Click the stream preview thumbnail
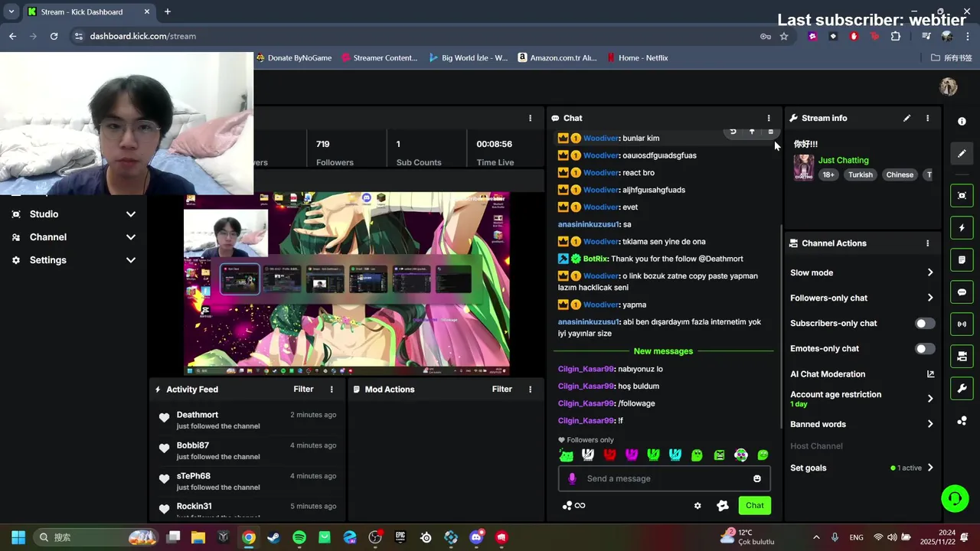Viewport: 980px width, 551px height. tap(347, 284)
